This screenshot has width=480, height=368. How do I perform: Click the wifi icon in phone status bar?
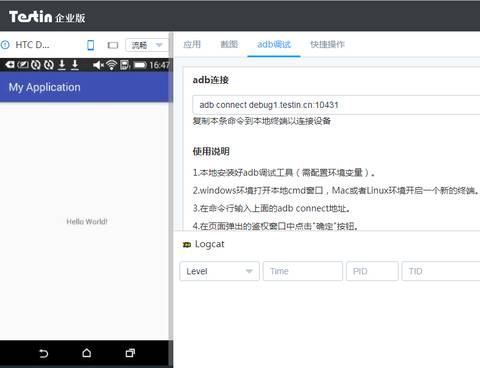(x=112, y=65)
